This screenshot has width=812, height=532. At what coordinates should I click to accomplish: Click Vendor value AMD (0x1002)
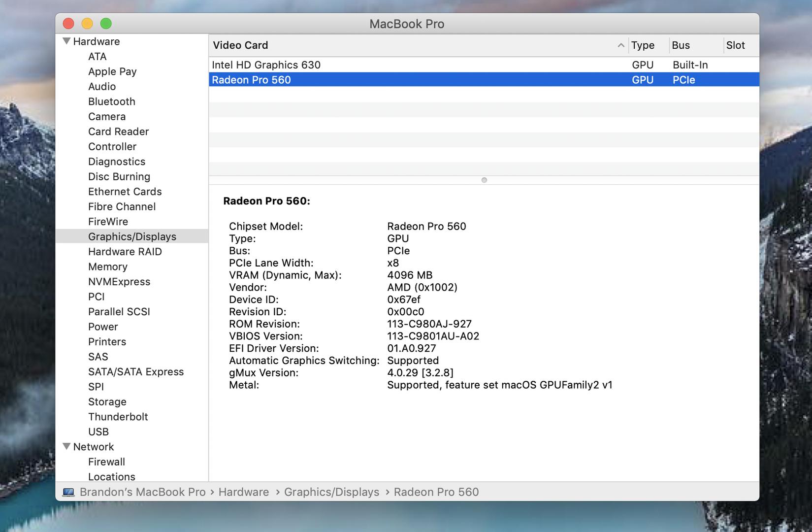pos(422,288)
